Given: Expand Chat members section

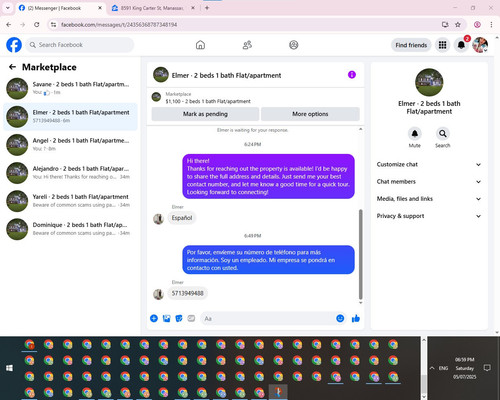Looking at the screenshot, I should coord(429,182).
